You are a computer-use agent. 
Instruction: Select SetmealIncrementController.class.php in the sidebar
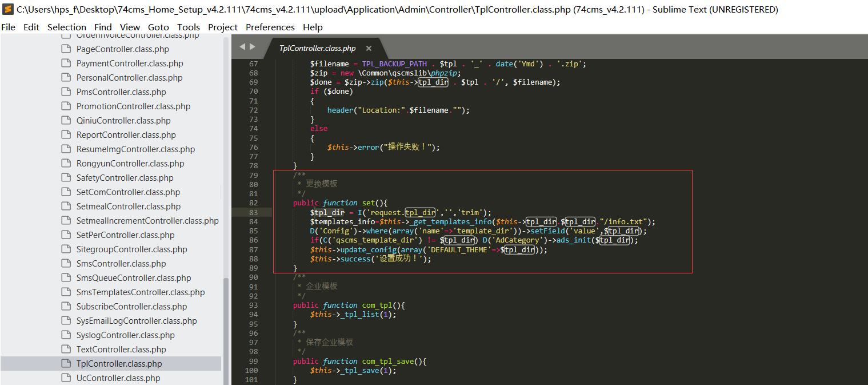[147, 220]
